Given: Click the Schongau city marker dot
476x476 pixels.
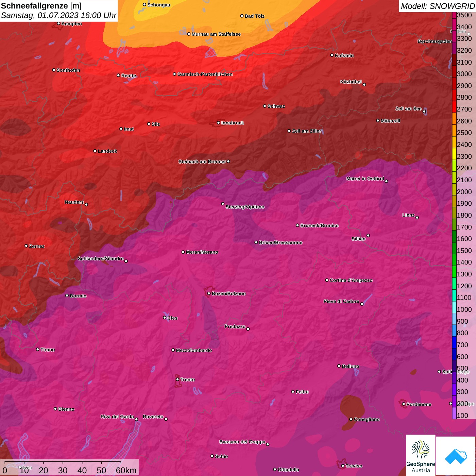Looking at the screenshot, I should [144, 5].
